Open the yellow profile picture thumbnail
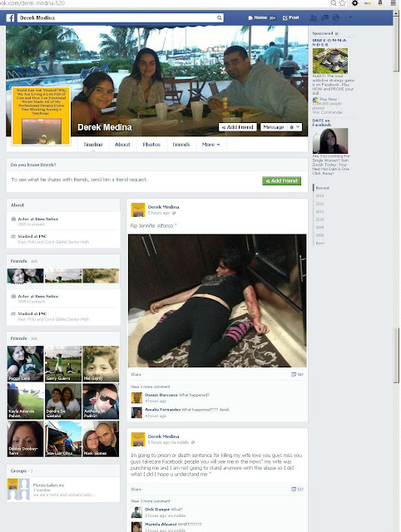Viewport: 401px width, 532px height. pyautogui.click(x=41, y=116)
